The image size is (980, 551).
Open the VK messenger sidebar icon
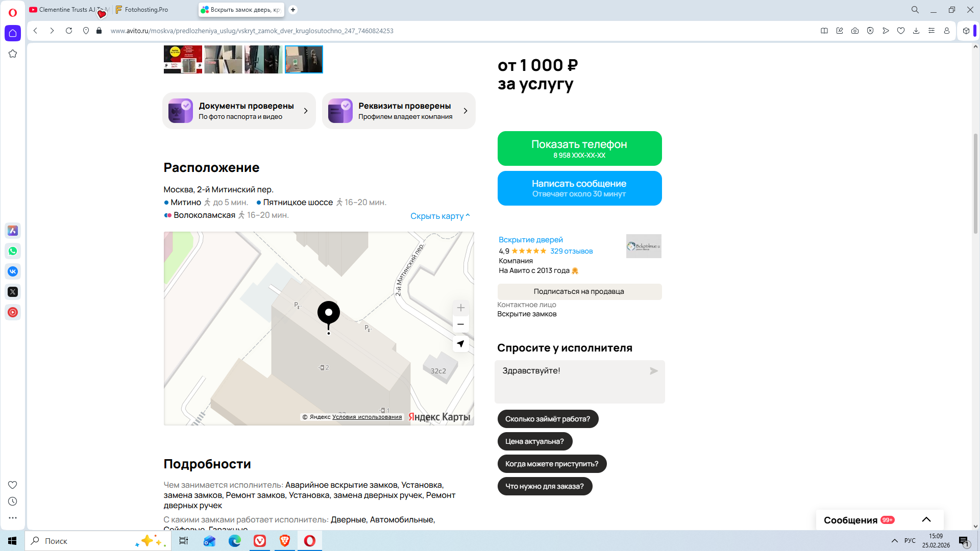point(13,271)
